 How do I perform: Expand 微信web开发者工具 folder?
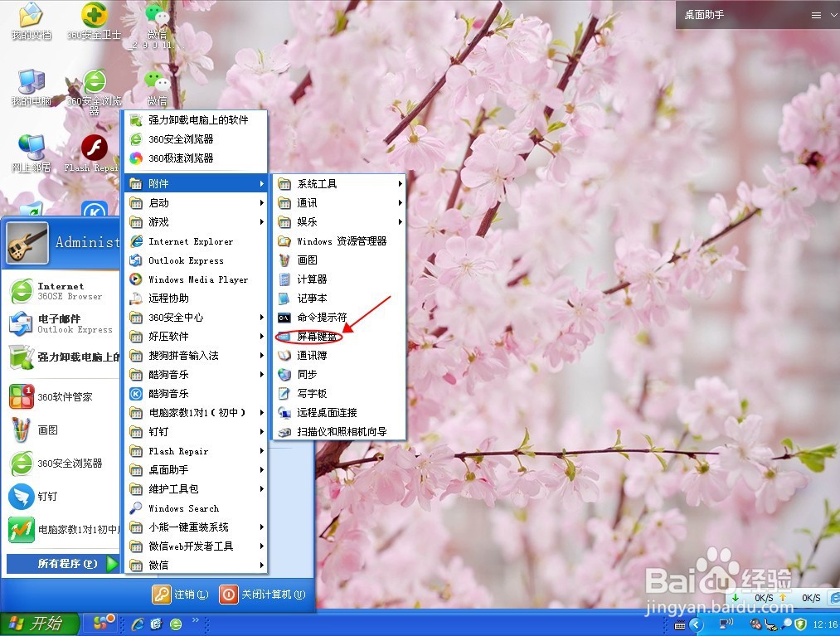(x=196, y=546)
